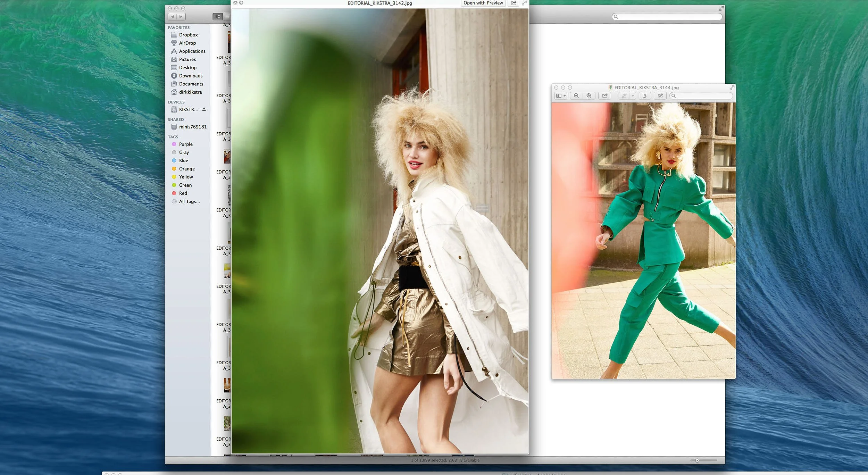
Task: Click inside Preview's search field
Action: 701,96
